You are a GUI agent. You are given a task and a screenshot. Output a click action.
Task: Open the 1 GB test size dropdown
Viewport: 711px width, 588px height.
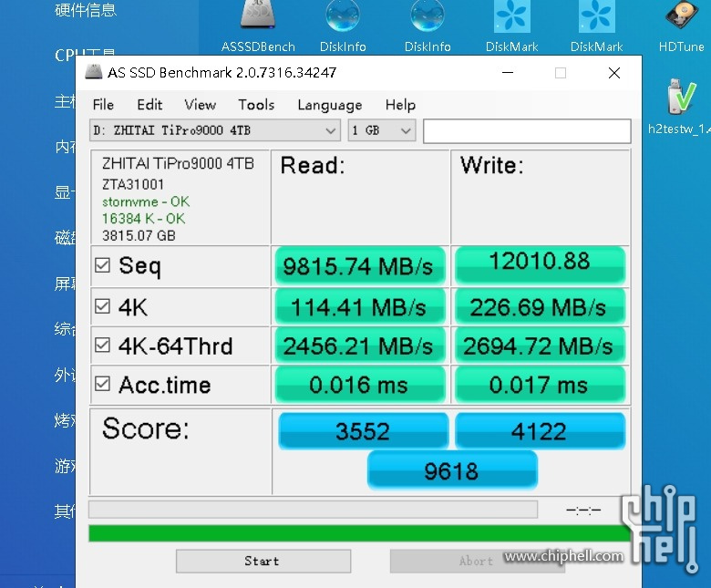tap(382, 130)
